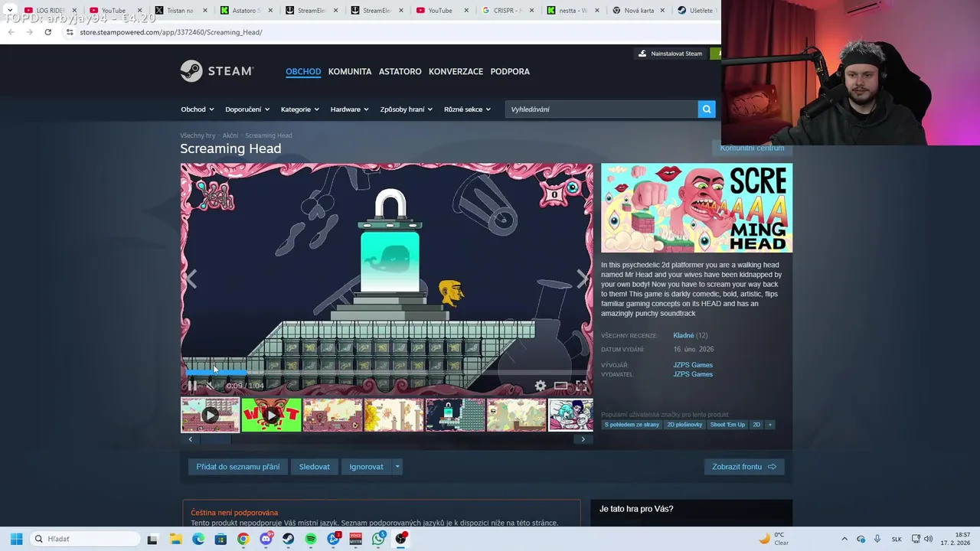
Task: Click the Kladné reviews link
Action: point(684,335)
